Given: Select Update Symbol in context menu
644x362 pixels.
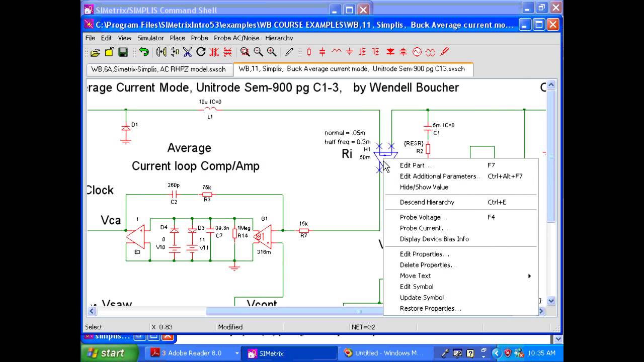Looking at the screenshot, I should point(461,298).
